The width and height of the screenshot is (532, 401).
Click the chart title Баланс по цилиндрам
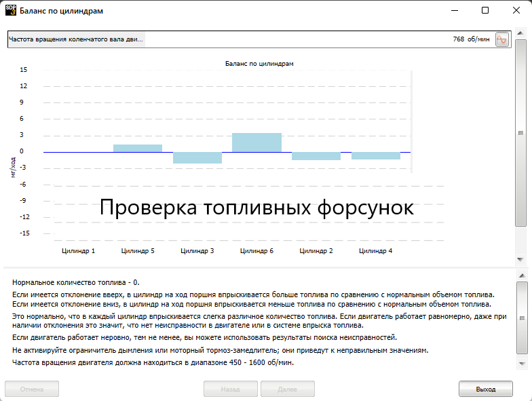click(x=259, y=64)
